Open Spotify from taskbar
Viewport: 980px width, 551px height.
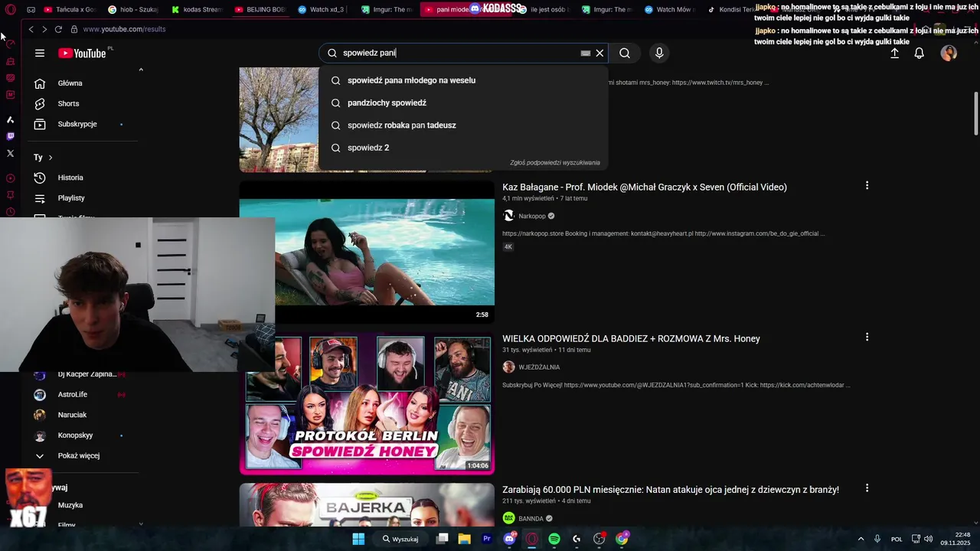point(554,539)
